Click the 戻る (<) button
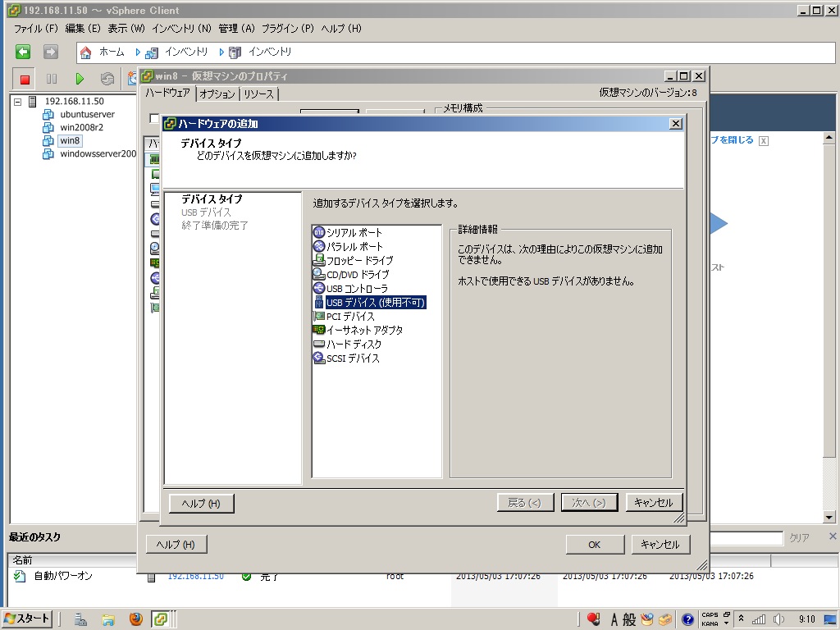Screen dimensions: 840x630 point(525,503)
